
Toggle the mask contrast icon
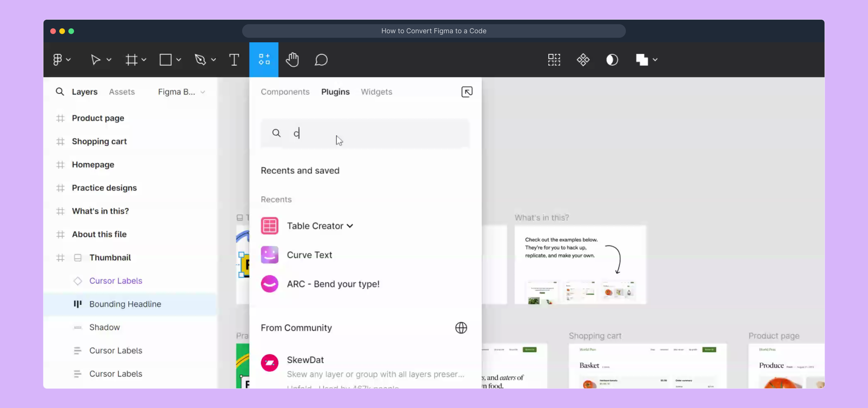pos(612,60)
